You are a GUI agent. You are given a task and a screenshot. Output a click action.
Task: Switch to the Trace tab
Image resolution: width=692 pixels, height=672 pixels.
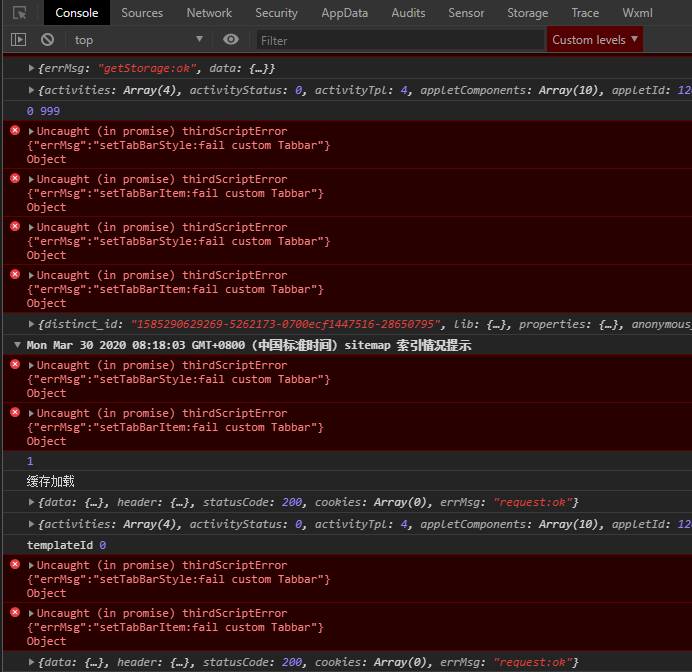(x=585, y=13)
